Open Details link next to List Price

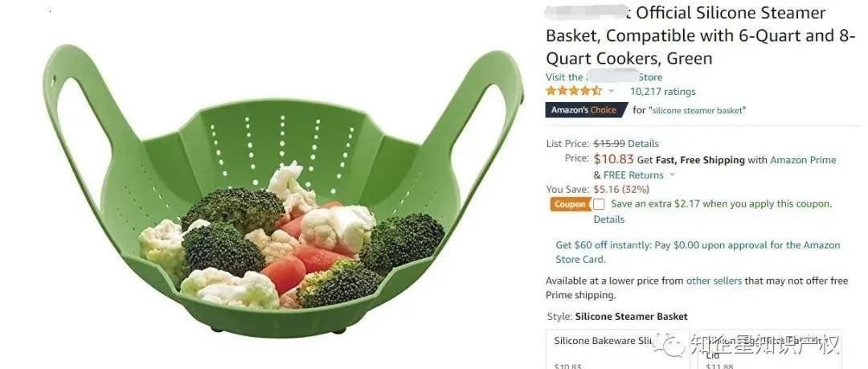click(x=643, y=143)
